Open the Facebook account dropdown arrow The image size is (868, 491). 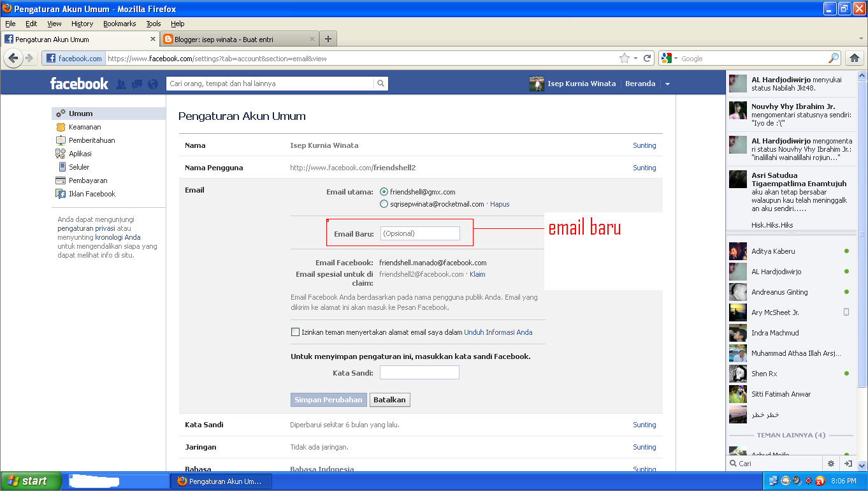(x=667, y=84)
